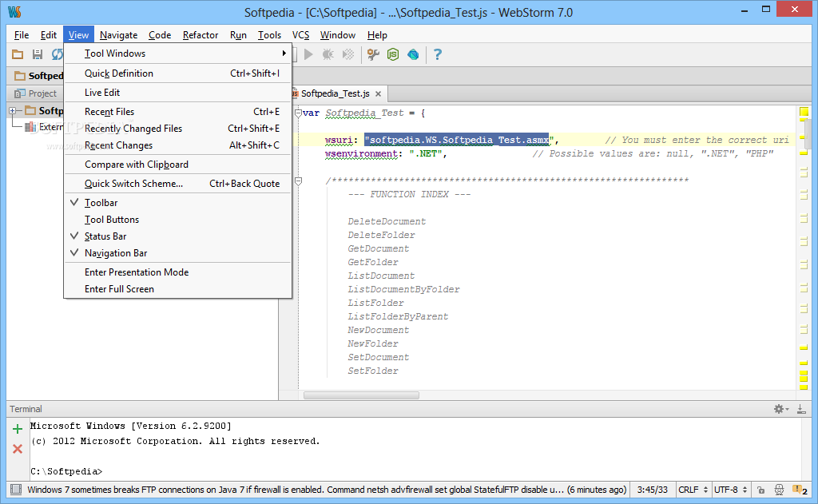The width and height of the screenshot is (818, 504).
Task: Select the Project tool window tab
Action: 35,93
